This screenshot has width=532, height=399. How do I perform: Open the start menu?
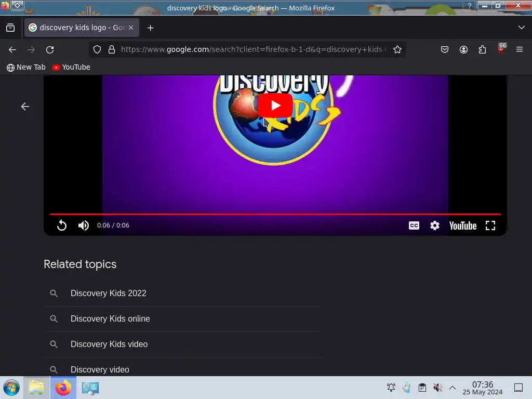pos(11,388)
